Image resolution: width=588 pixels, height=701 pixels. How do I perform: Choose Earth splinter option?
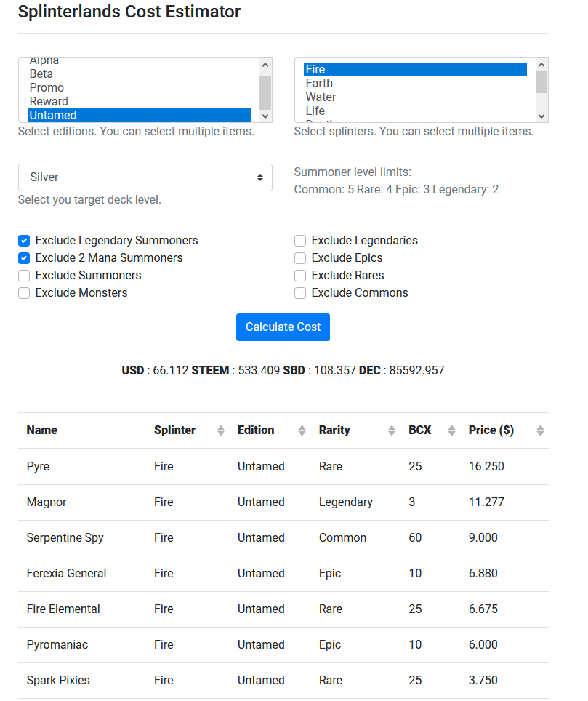click(319, 84)
